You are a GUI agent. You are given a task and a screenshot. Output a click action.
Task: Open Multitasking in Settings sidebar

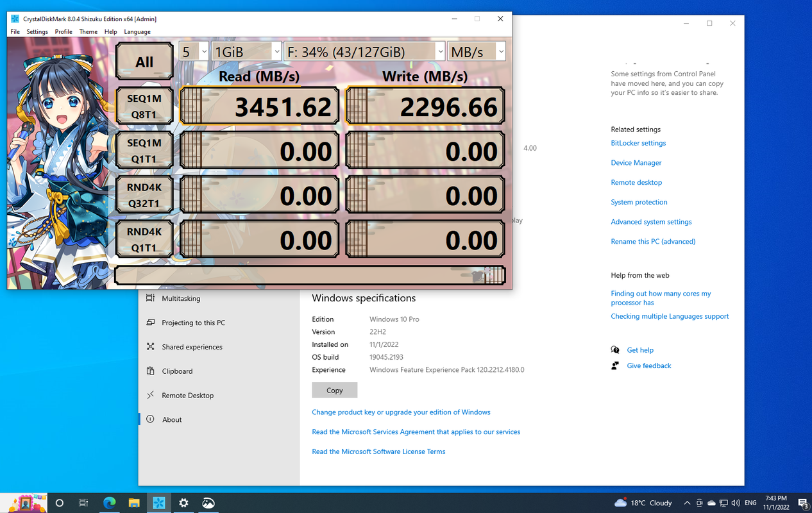(219, 298)
